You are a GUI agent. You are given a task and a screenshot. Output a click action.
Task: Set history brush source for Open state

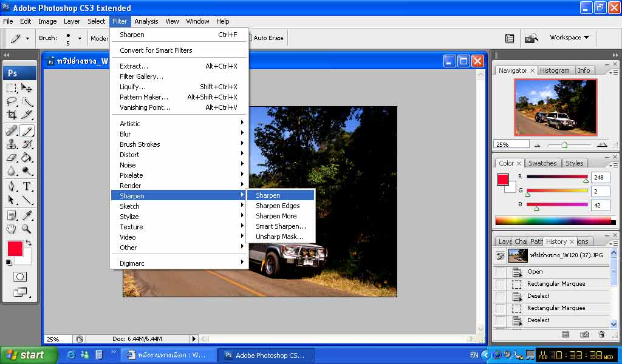500,272
